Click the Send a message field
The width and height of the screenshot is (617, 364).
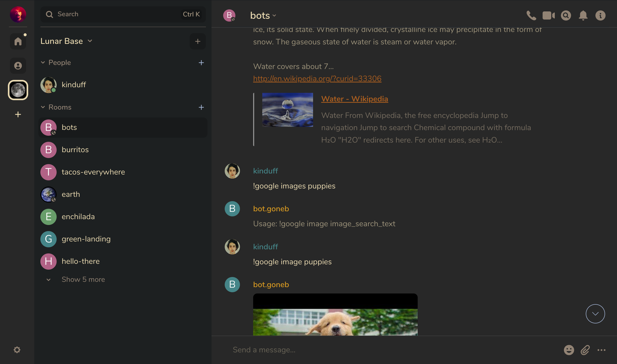tap(381, 350)
